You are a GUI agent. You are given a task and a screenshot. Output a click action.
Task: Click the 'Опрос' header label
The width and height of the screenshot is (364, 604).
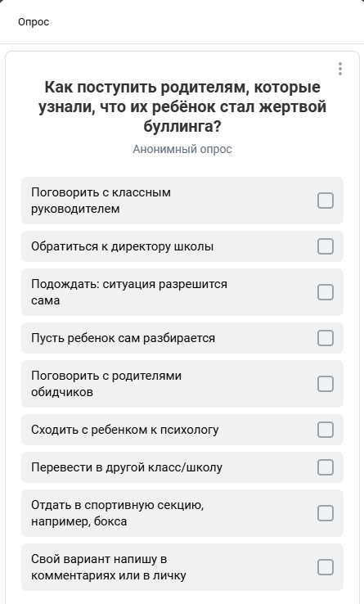pos(34,22)
